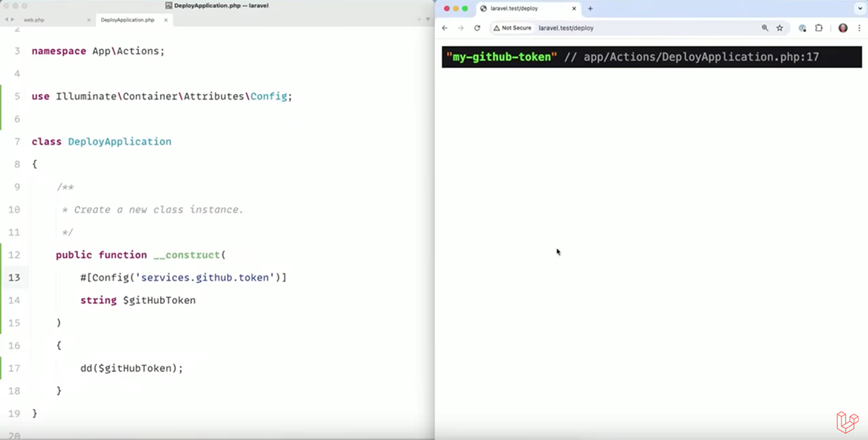
Task: Click the file icon in the editor title bar
Action: click(169, 6)
